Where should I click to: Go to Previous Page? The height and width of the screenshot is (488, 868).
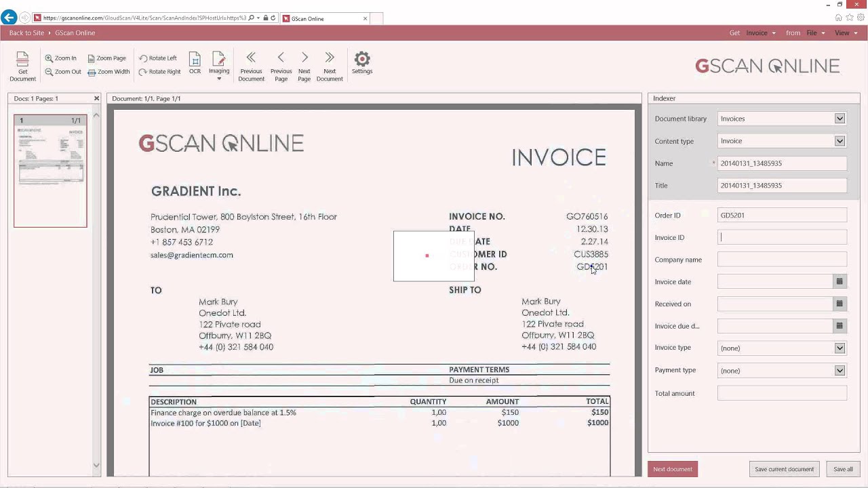pyautogui.click(x=281, y=66)
